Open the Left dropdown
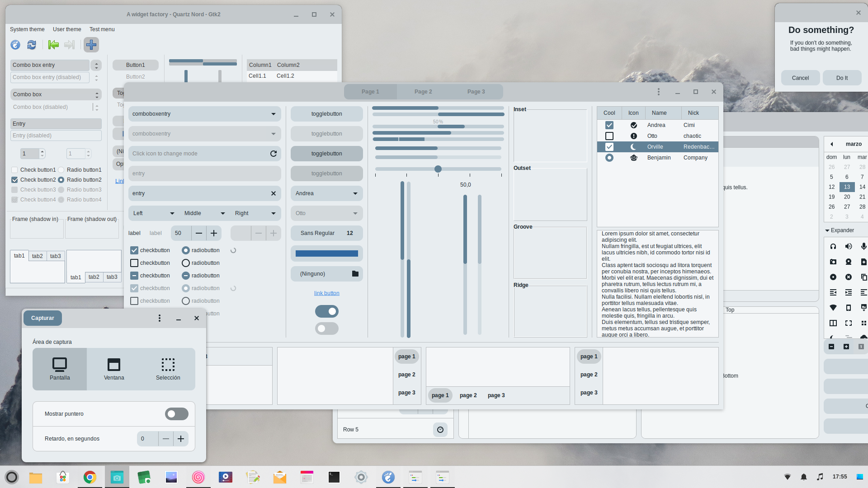This screenshot has height=488, width=868. 154,213
